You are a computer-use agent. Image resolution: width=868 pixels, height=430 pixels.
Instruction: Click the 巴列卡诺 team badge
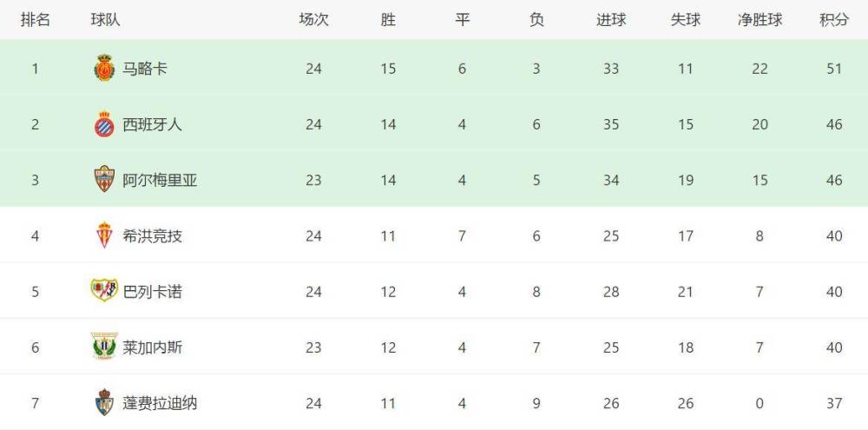[x=104, y=290]
